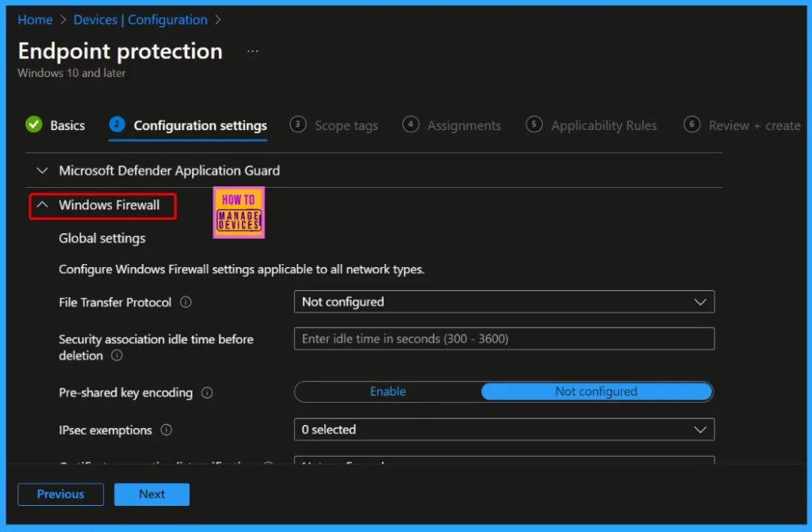Enable Pre-shared key encoding
812x532 pixels.
click(388, 392)
